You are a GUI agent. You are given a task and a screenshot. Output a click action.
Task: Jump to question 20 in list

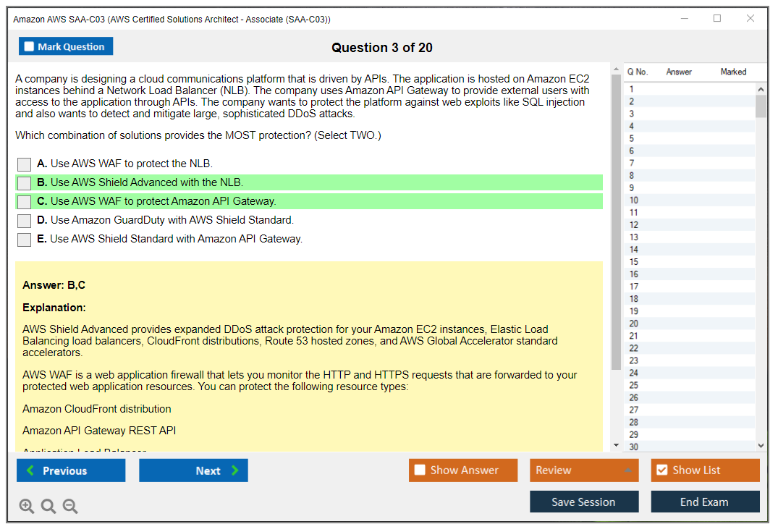point(634,324)
